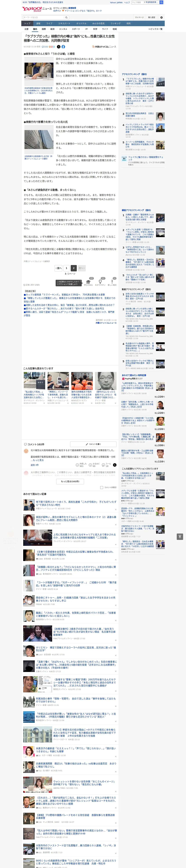The width and height of the screenshot is (186, 868).
Task: Click the ログイン link
Action: (x=57, y=11)
